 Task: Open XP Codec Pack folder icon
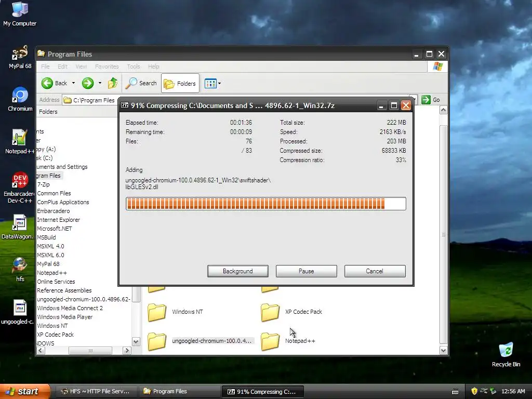270,312
